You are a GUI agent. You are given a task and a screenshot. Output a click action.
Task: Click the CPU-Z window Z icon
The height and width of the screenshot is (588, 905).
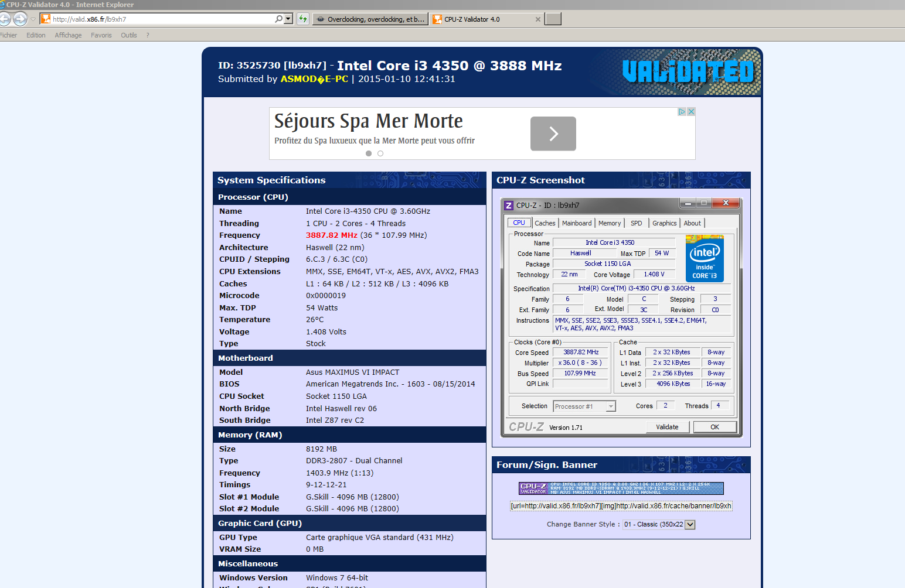(x=509, y=205)
